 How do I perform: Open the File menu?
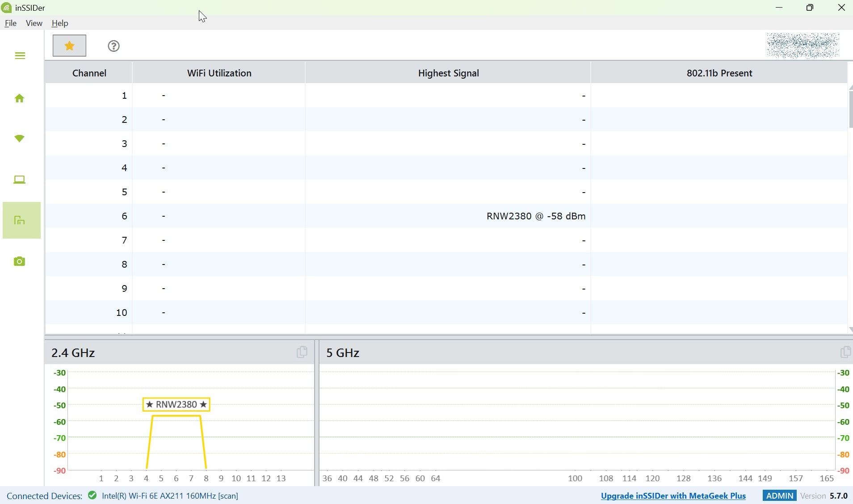[10, 23]
